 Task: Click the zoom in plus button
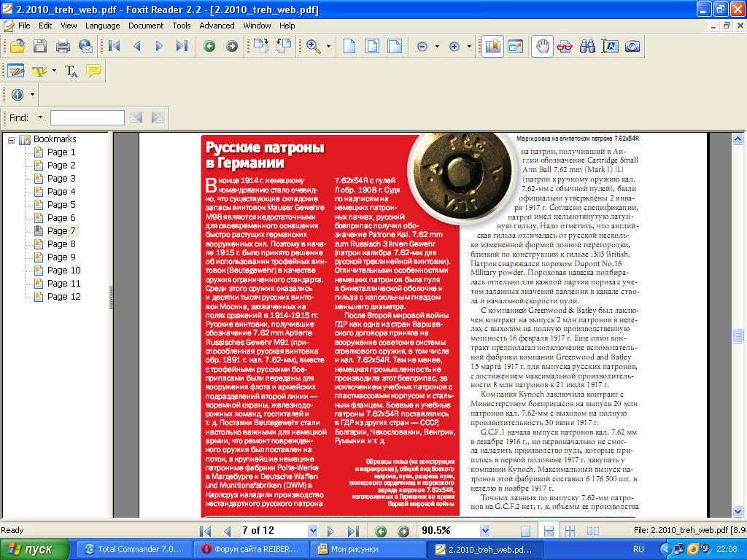(x=454, y=46)
